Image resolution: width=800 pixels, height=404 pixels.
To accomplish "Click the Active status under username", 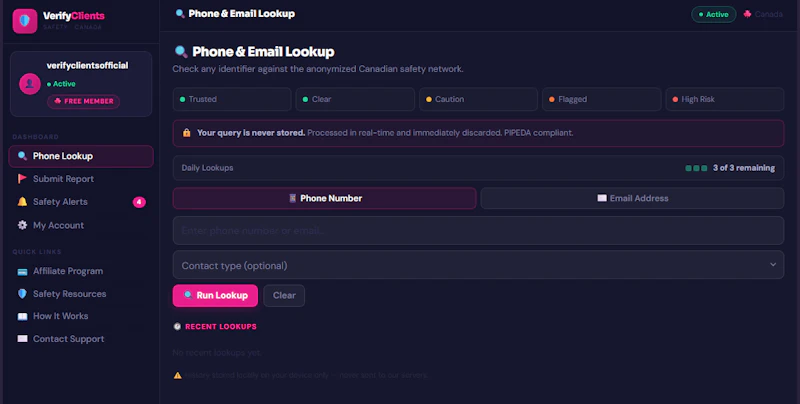I will (61, 84).
